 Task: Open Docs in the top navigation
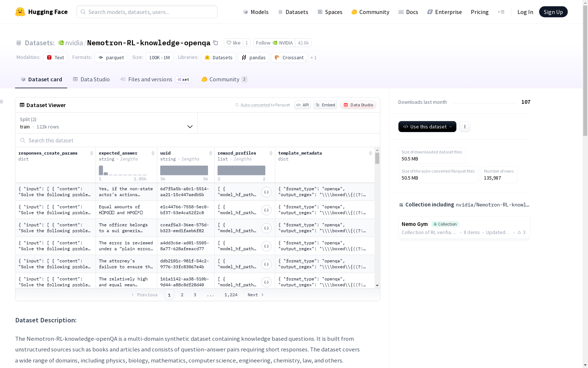(x=408, y=12)
